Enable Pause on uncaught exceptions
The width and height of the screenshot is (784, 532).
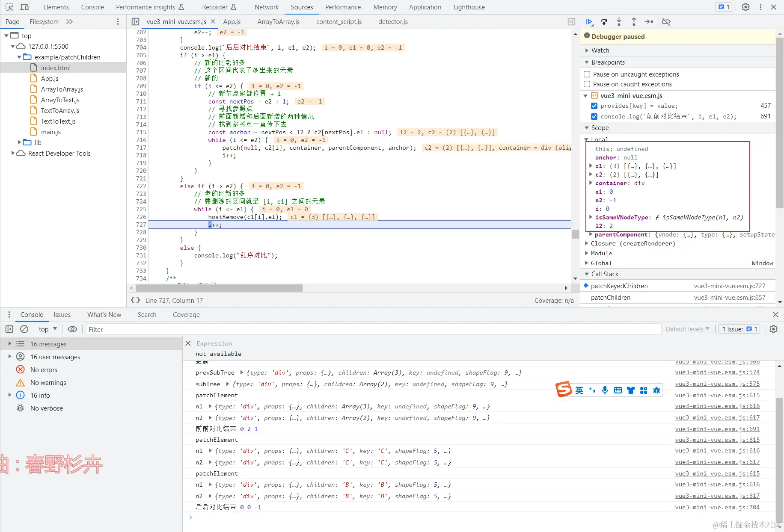pyautogui.click(x=587, y=74)
